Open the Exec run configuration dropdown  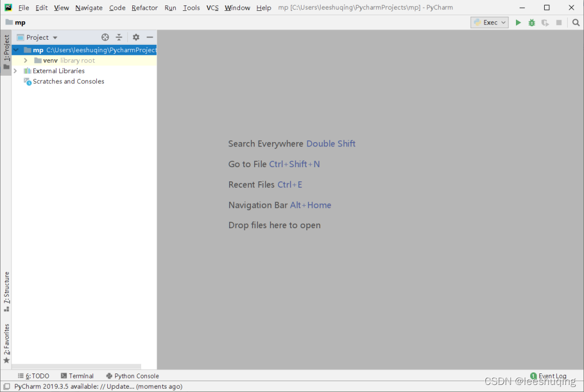pos(489,22)
